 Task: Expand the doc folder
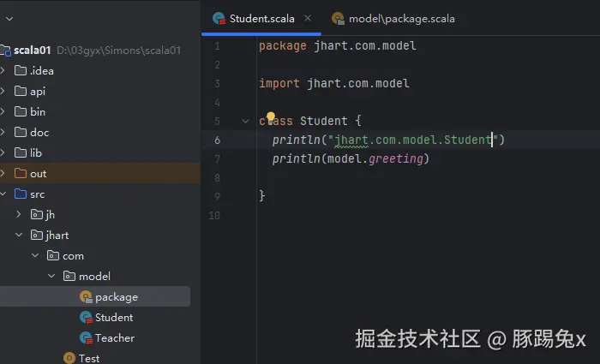coord(3,132)
